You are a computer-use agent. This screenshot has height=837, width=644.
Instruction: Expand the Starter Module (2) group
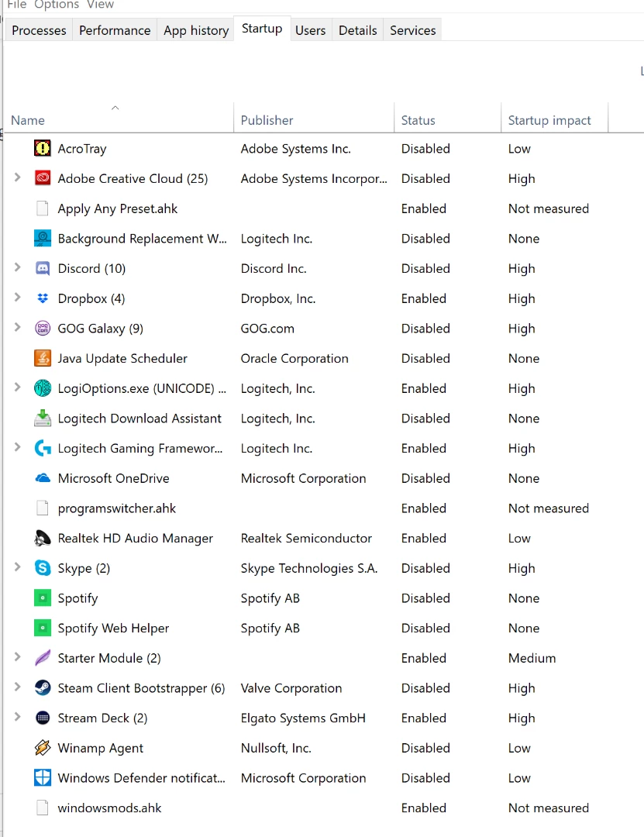[17, 657]
